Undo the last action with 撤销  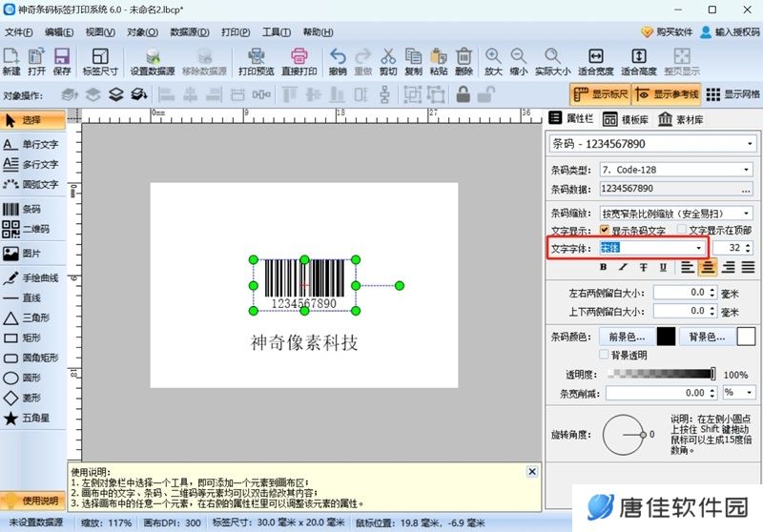click(338, 61)
